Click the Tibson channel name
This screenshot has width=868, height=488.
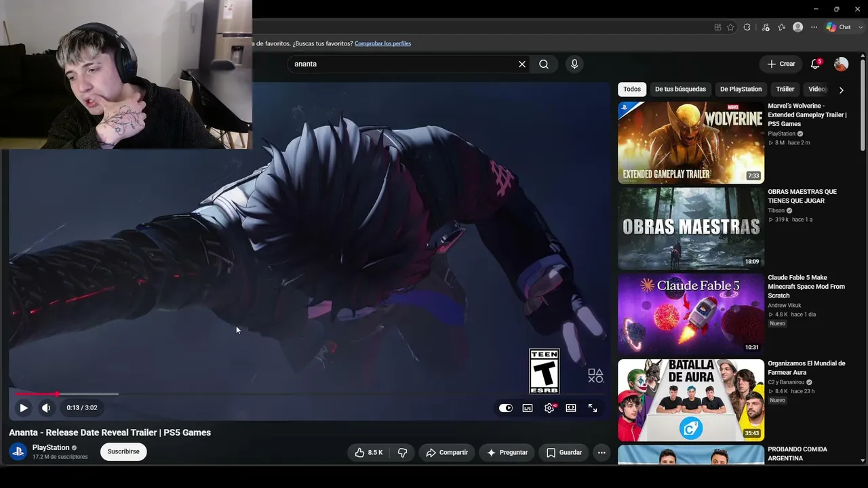pos(776,211)
